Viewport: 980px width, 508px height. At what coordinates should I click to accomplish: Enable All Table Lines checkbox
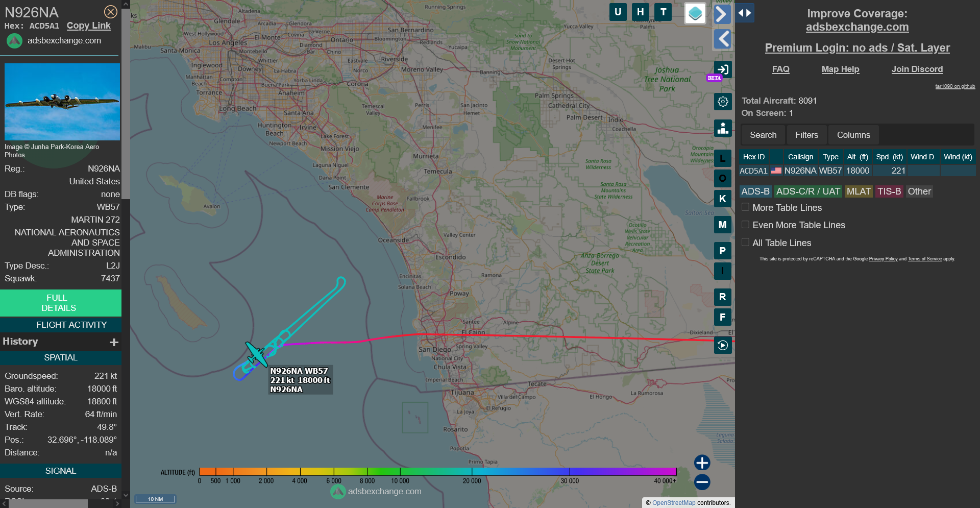[745, 243]
